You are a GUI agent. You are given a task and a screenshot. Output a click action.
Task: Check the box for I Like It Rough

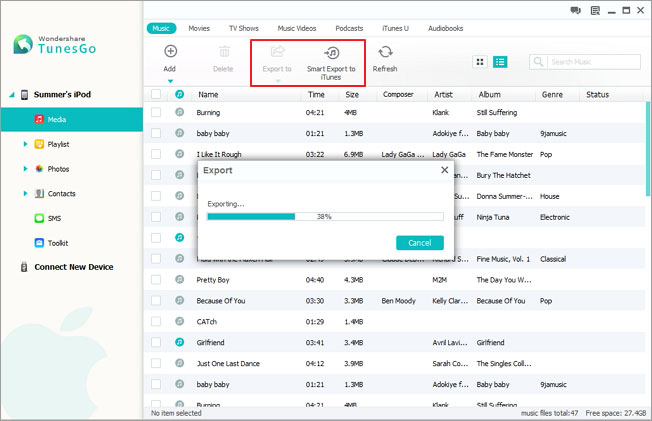pyautogui.click(x=156, y=154)
